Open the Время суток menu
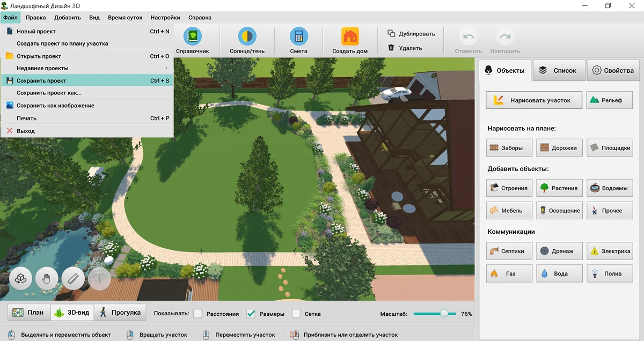 click(125, 18)
